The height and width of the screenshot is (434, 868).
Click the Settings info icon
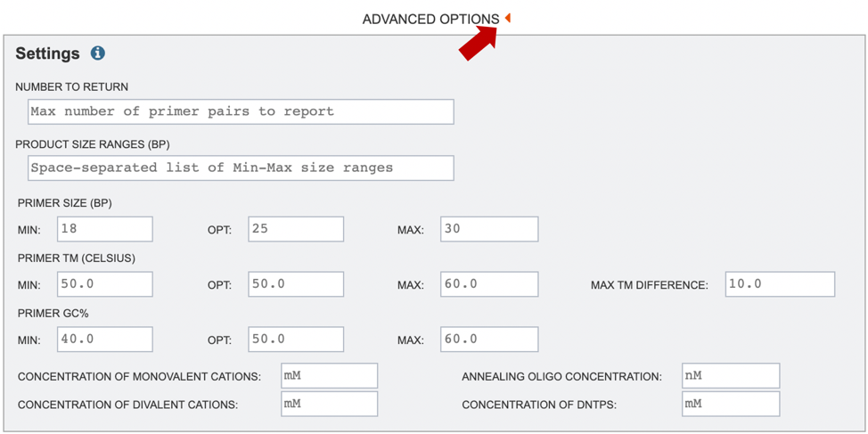click(98, 53)
